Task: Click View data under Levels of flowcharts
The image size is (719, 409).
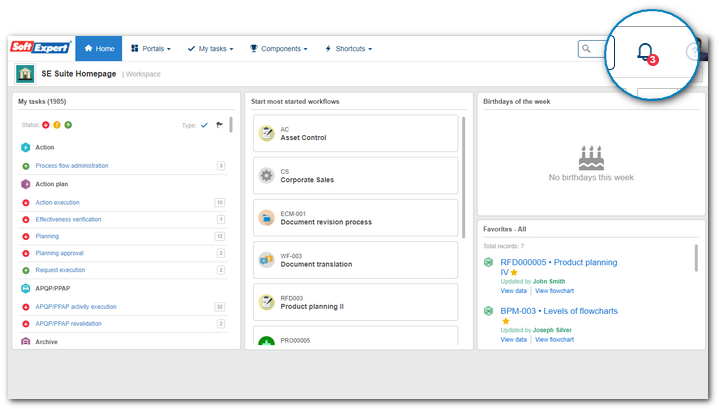Action: coord(514,339)
